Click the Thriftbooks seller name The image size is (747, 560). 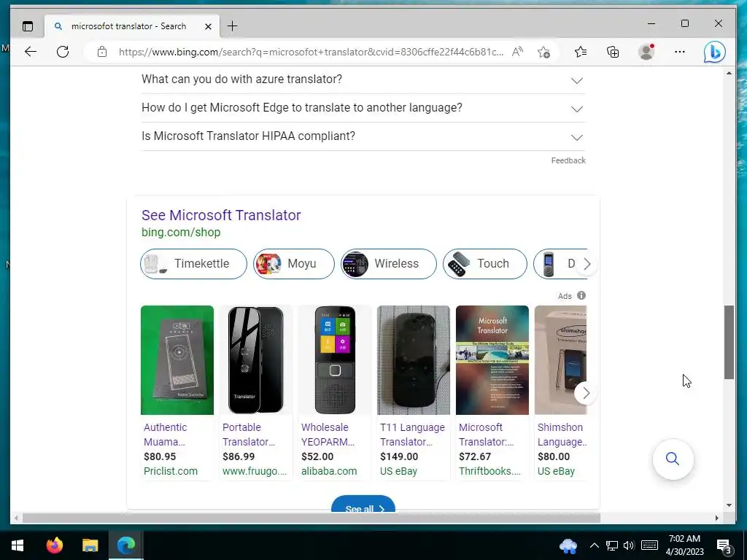coord(489,471)
